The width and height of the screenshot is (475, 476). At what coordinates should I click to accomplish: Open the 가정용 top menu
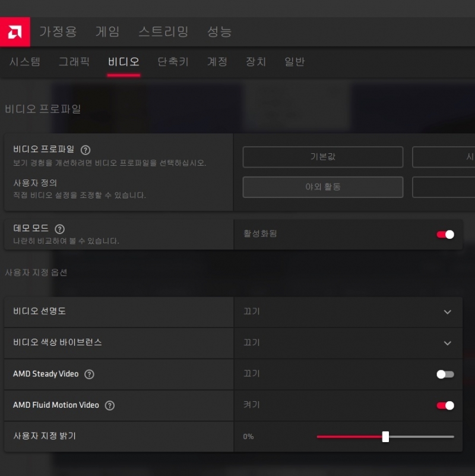58,31
